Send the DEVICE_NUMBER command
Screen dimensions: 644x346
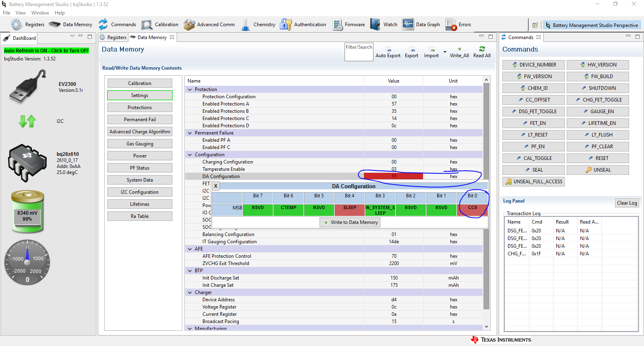pos(534,65)
